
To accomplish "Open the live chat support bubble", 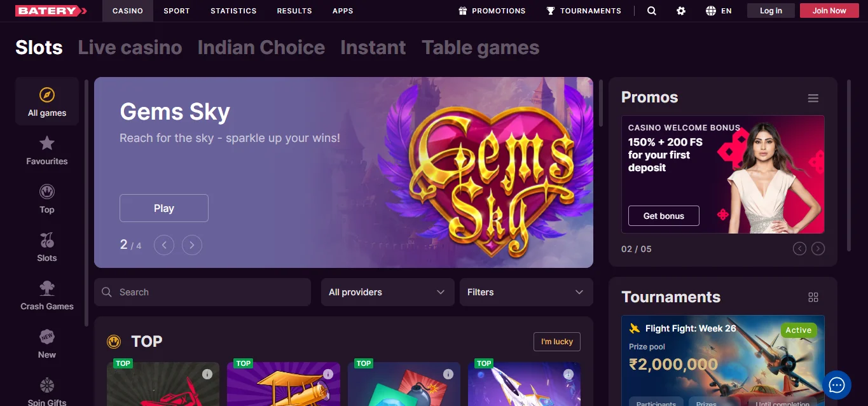I will coord(836,385).
